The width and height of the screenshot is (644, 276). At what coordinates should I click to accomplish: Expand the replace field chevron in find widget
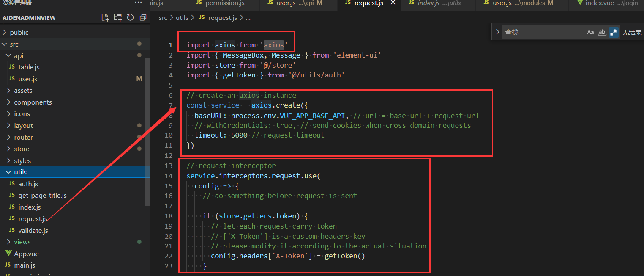point(497,32)
